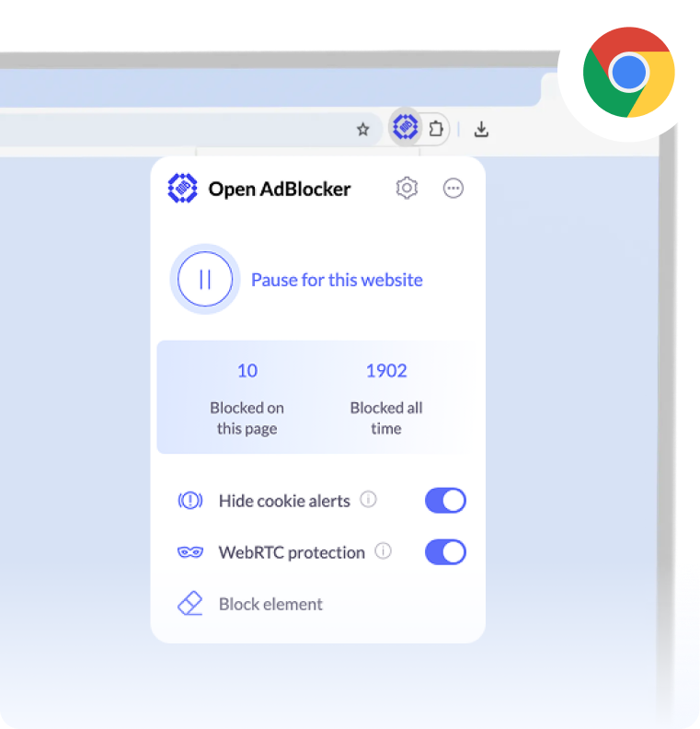
Task: Click info icon beside WebRTC protection
Action: 384,551
